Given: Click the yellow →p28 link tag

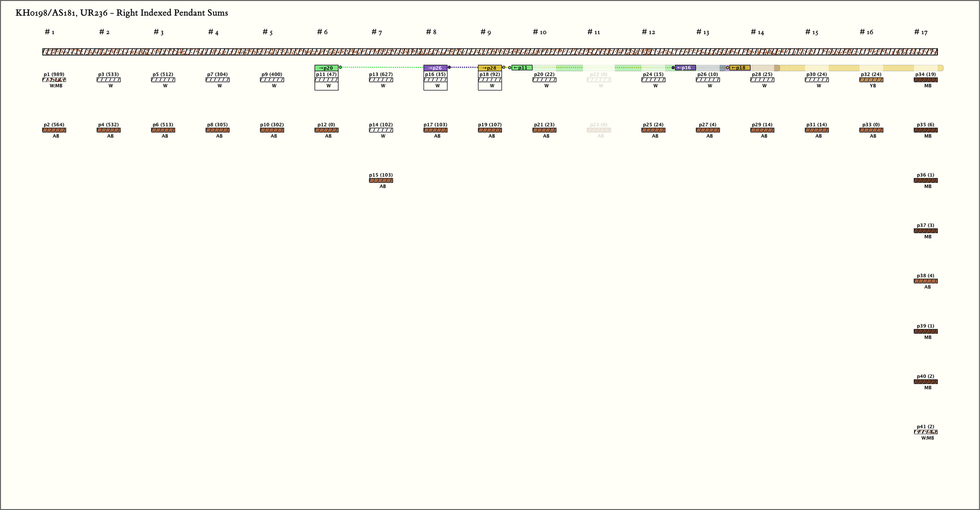Looking at the screenshot, I should pos(490,68).
